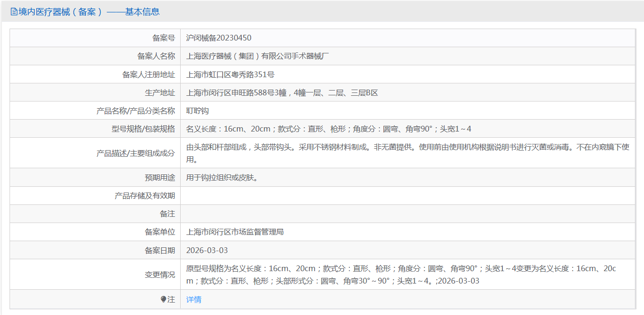Image resolution: width=644 pixels, height=315 pixels.
Task: Select company name 上海医疗器械（集团）有限公司手术器械厂
Action: [258, 56]
